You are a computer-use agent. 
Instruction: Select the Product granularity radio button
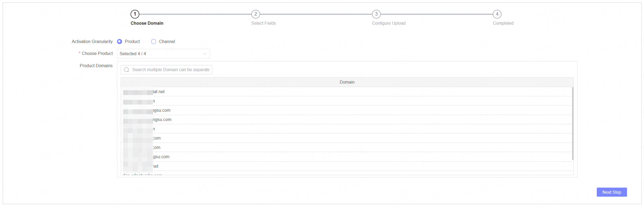coord(120,42)
